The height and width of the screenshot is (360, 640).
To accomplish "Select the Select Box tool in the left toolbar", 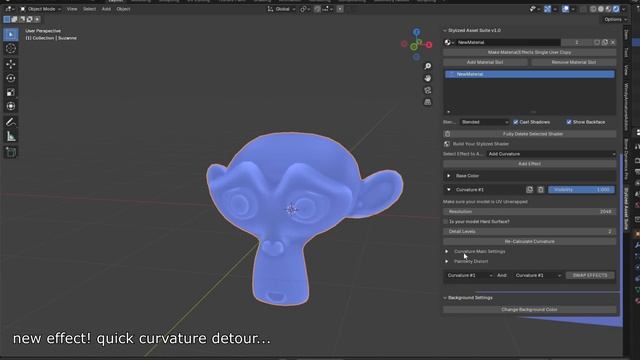I will click(x=11, y=35).
